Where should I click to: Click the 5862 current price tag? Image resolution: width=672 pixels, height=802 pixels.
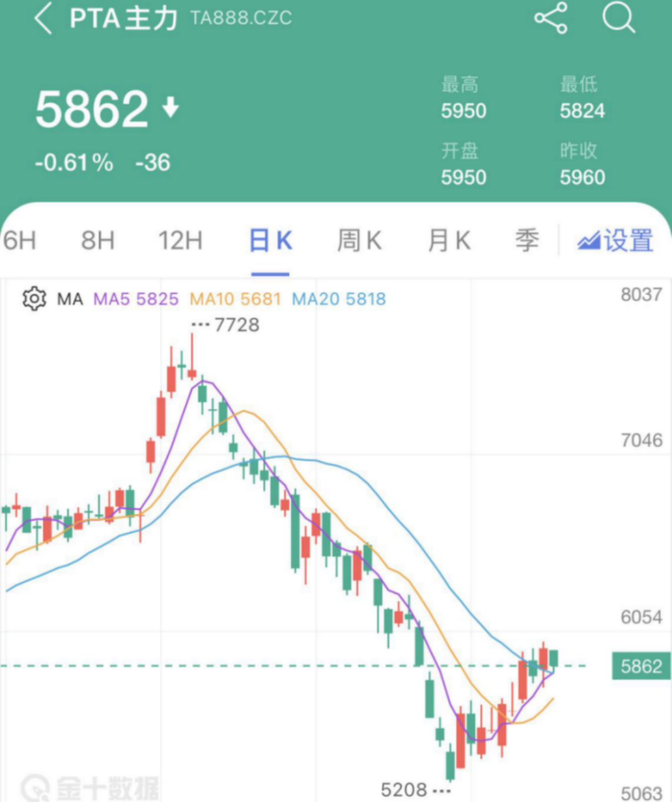pos(642,666)
